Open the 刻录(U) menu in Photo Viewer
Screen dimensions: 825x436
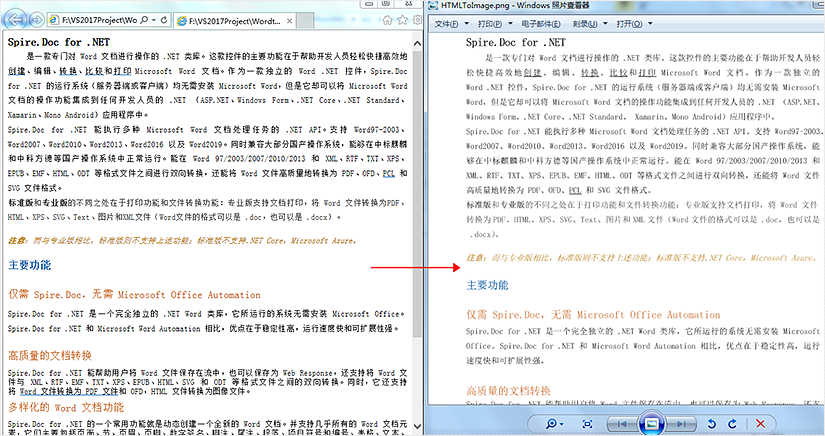coord(590,24)
